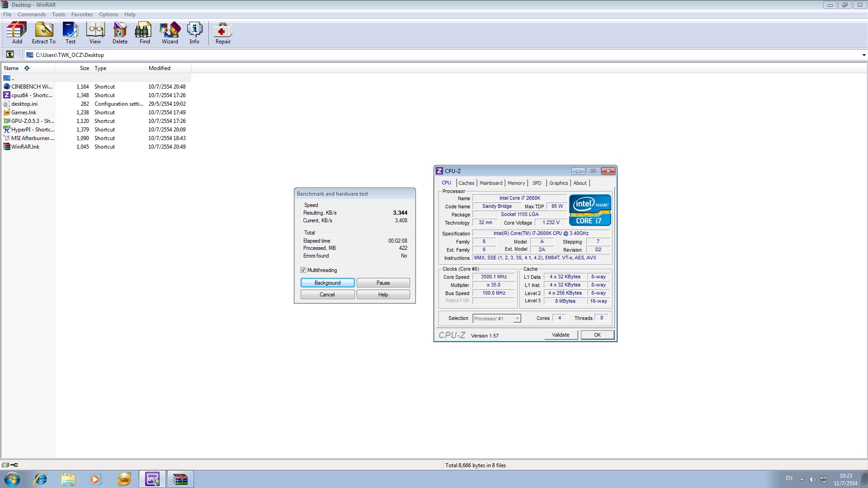Click the Find binoculars icon
Viewport: 868px width, 488px height.
pos(144,33)
